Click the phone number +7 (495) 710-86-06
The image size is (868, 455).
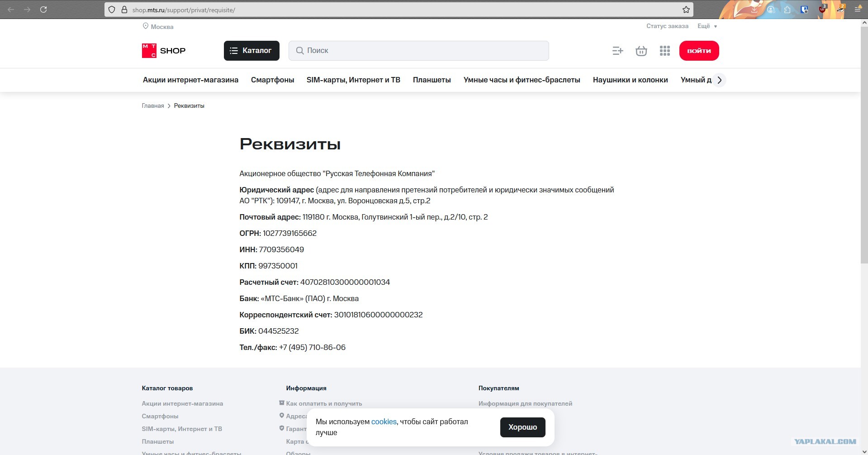point(312,347)
